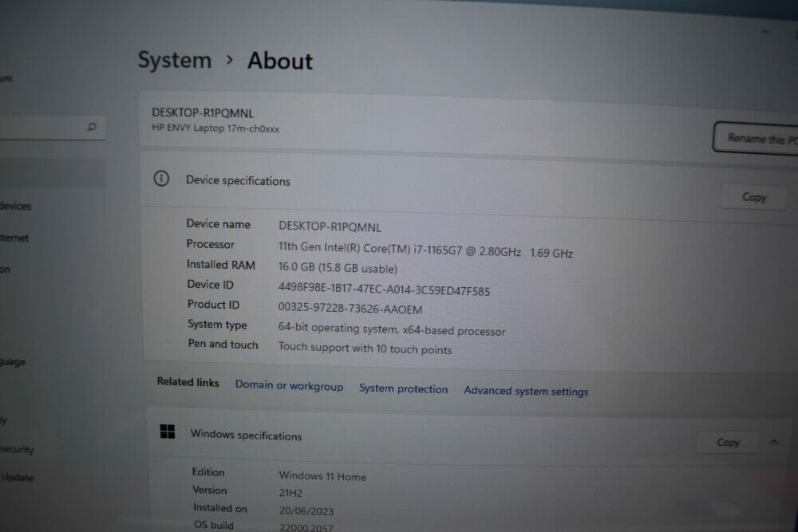
Task: Click the Touch support with 10 touch points text
Action: tap(365, 349)
